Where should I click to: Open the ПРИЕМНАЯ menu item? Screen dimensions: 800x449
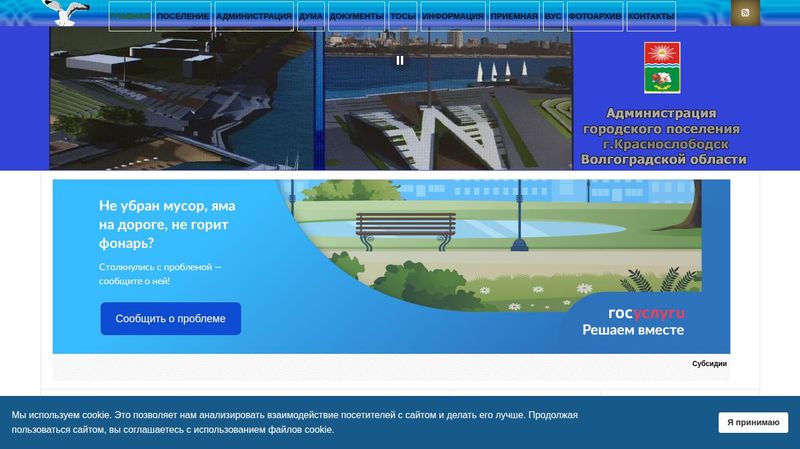point(514,16)
